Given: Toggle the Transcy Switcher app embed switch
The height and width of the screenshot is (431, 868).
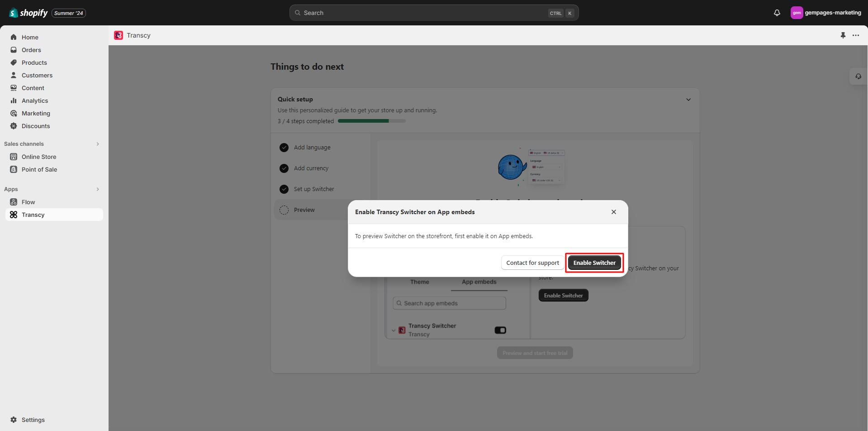Looking at the screenshot, I should click(500, 330).
